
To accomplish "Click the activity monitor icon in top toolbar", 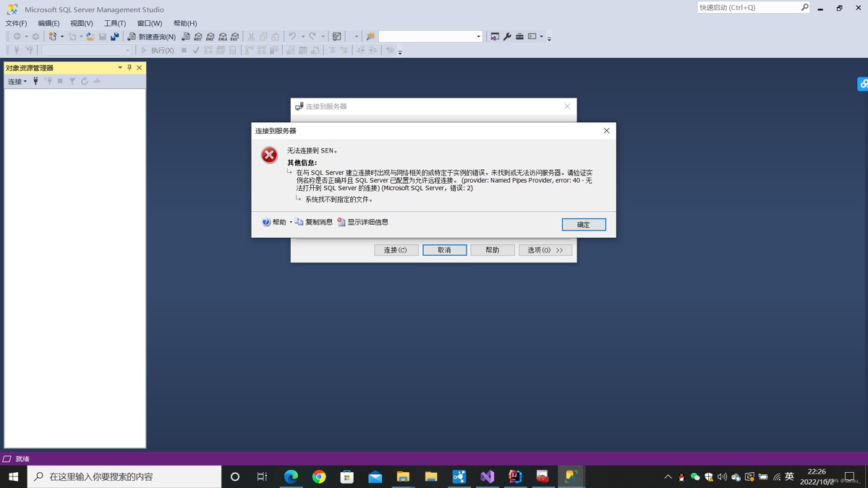I will click(x=337, y=36).
